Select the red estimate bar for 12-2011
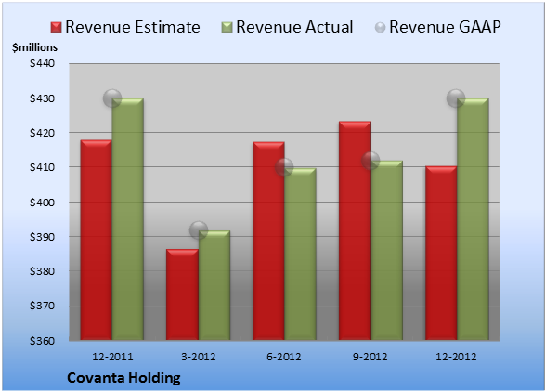 click(x=97, y=240)
